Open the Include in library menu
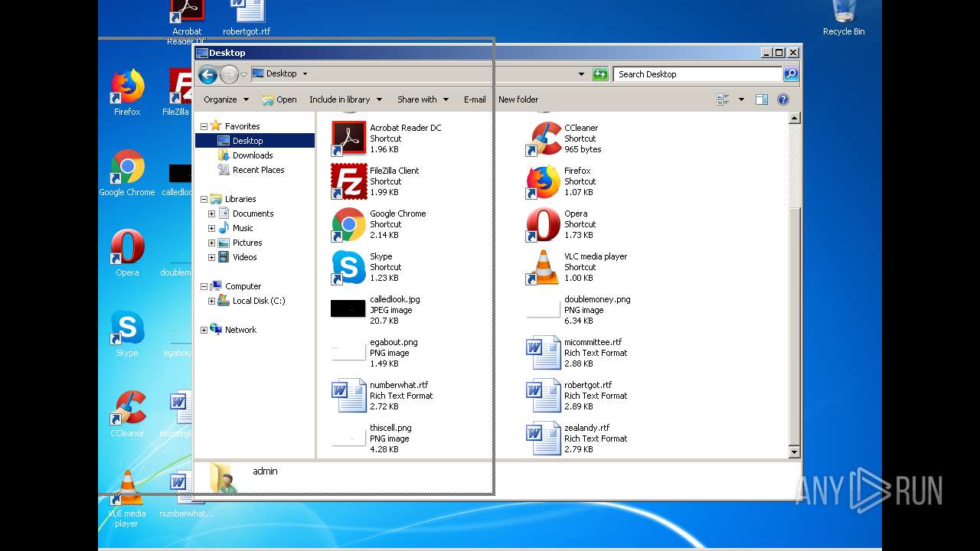The image size is (980, 551). click(x=345, y=99)
